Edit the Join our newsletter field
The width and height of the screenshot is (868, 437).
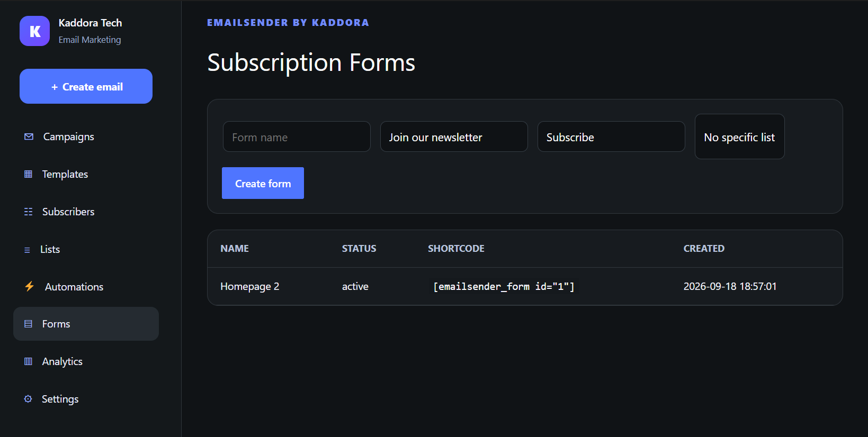tap(454, 136)
